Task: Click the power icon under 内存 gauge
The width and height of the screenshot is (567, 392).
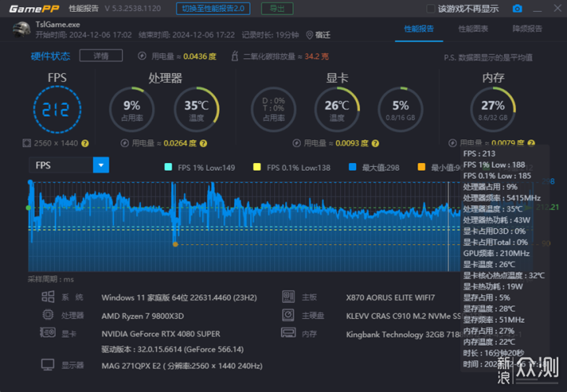Action: (x=452, y=143)
